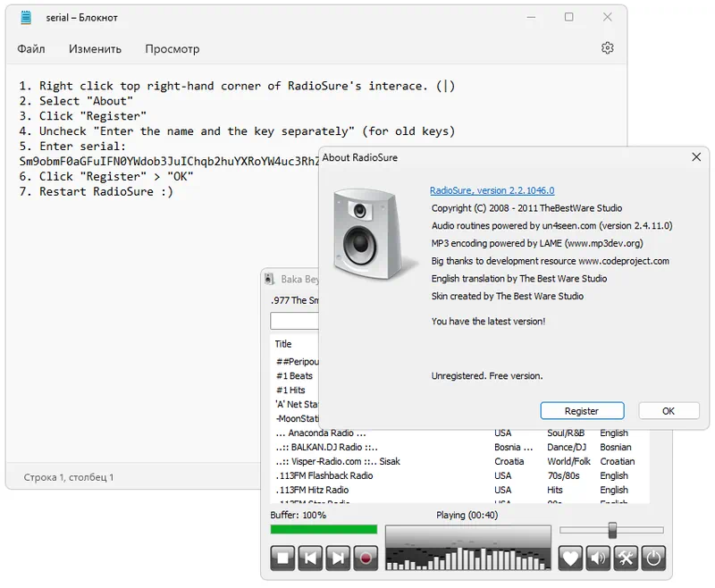This screenshot has width=715, height=588.
Task: Open the RadioSure version 2.2.1046.0 link
Action: point(492,190)
